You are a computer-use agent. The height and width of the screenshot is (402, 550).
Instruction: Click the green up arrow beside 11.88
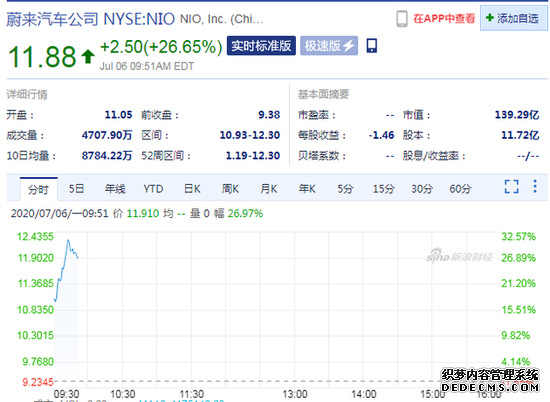(x=88, y=56)
